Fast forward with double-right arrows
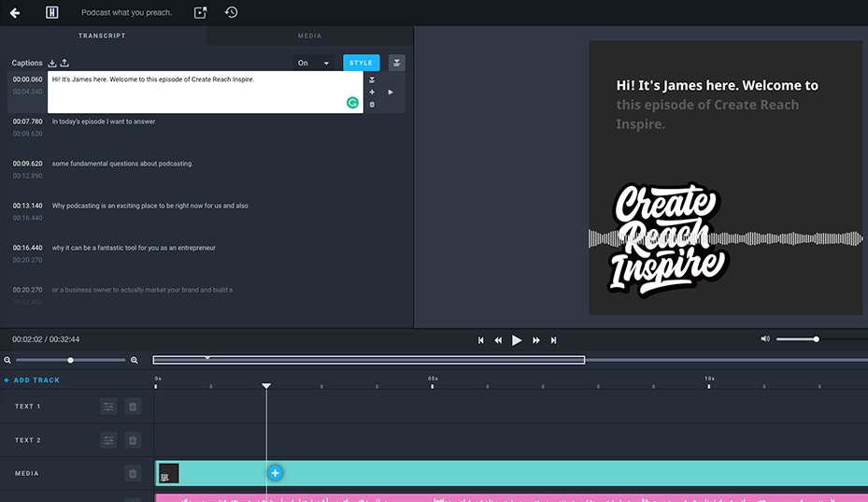Screen dimensions: 868x502 tap(536, 340)
